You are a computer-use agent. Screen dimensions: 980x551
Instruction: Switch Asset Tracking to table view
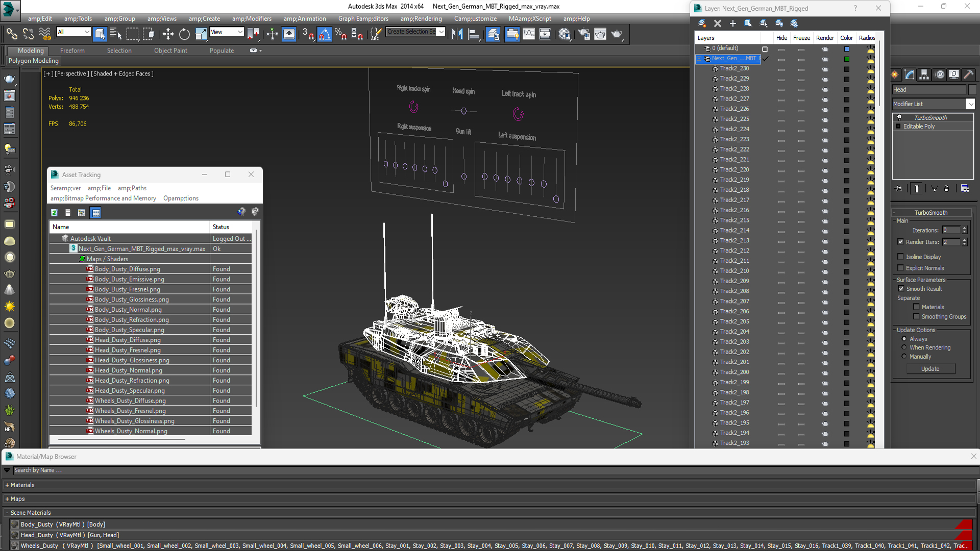96,213
